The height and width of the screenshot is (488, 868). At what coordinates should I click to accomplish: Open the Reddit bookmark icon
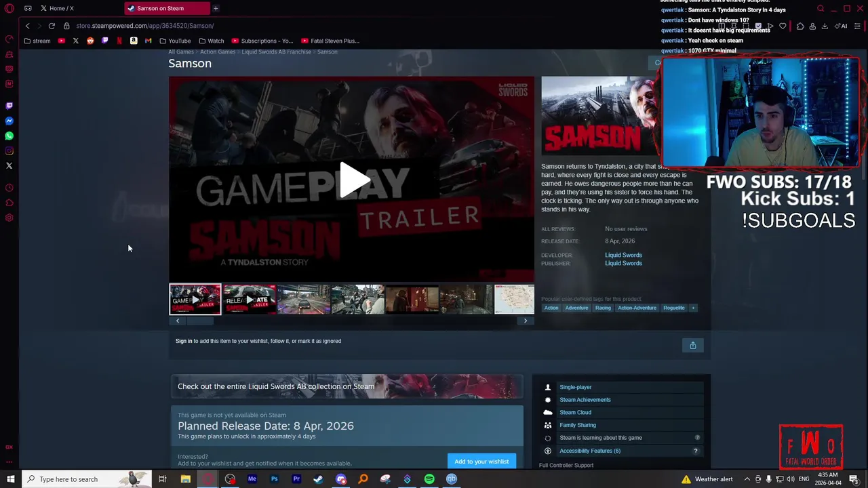tap(90, 41)
